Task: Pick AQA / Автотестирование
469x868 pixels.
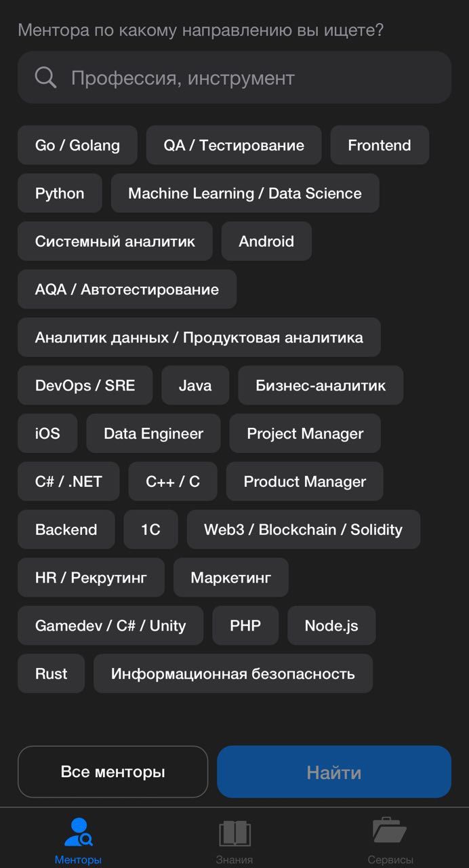Action: pos(127,289)
